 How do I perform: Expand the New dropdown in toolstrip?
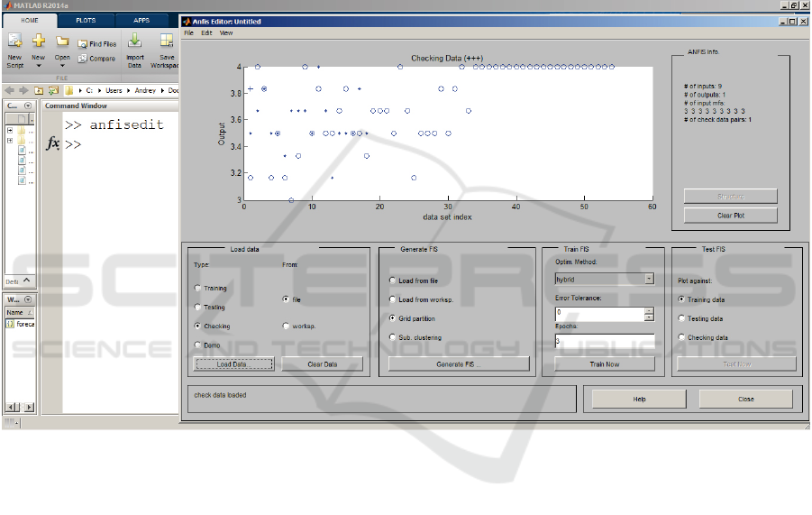tap(38, 66)
